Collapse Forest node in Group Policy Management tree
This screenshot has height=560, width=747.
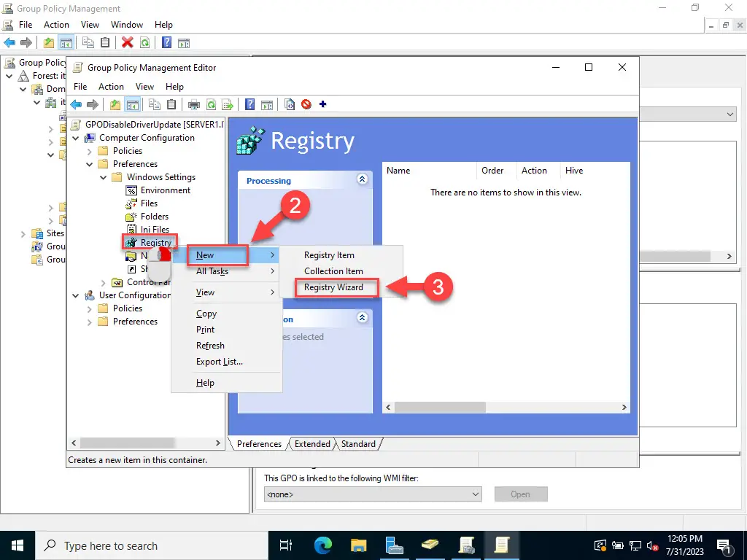(x=9, y=76)
